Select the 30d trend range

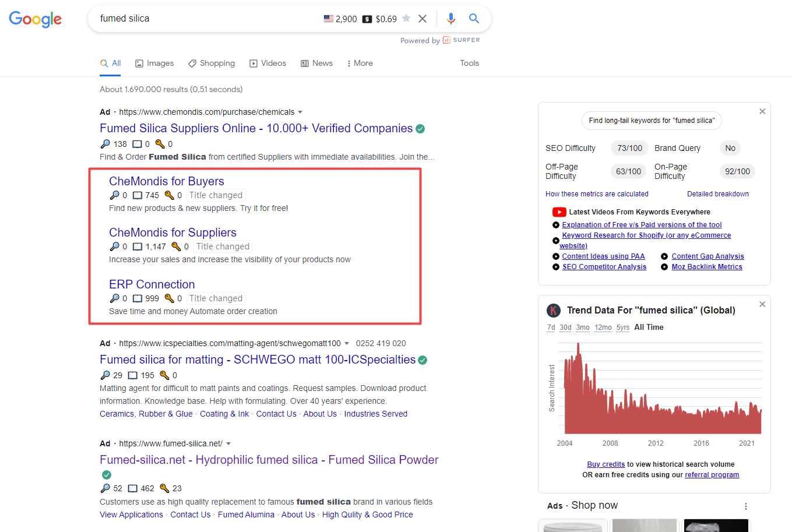(565, 327)
